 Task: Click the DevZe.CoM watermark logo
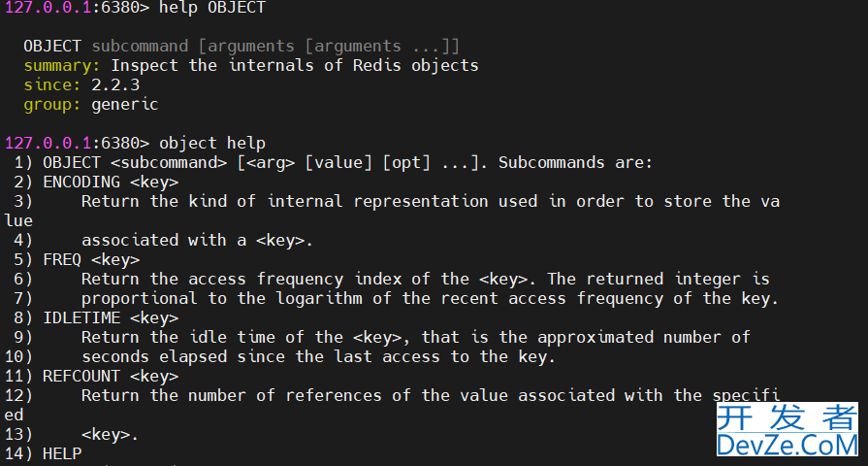coord(788,429)
